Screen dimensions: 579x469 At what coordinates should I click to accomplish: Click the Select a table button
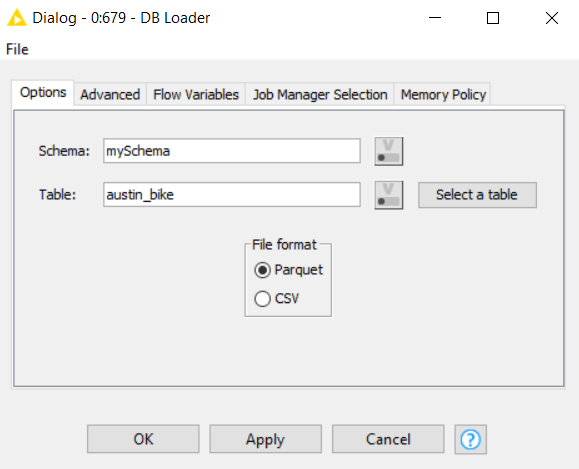[477, 195]
